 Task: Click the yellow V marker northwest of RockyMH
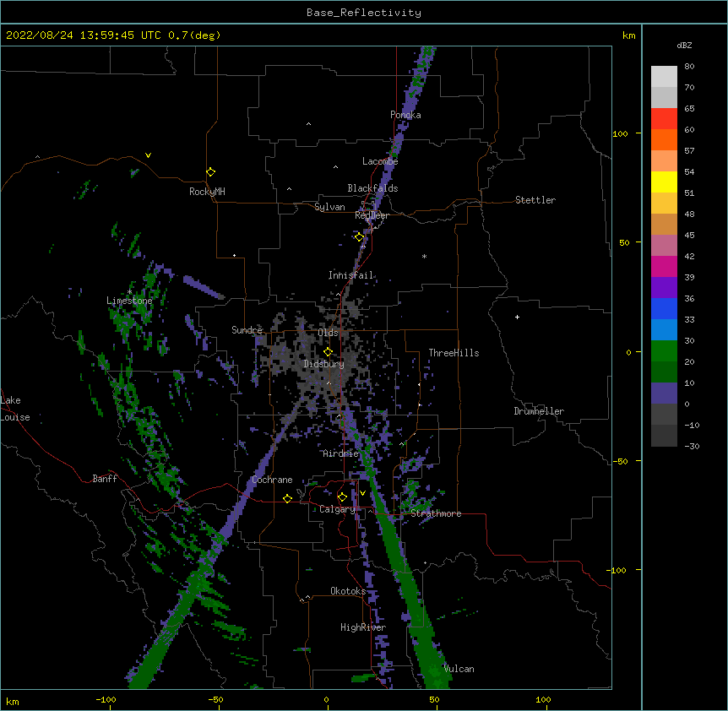click(x=148, y=155)
